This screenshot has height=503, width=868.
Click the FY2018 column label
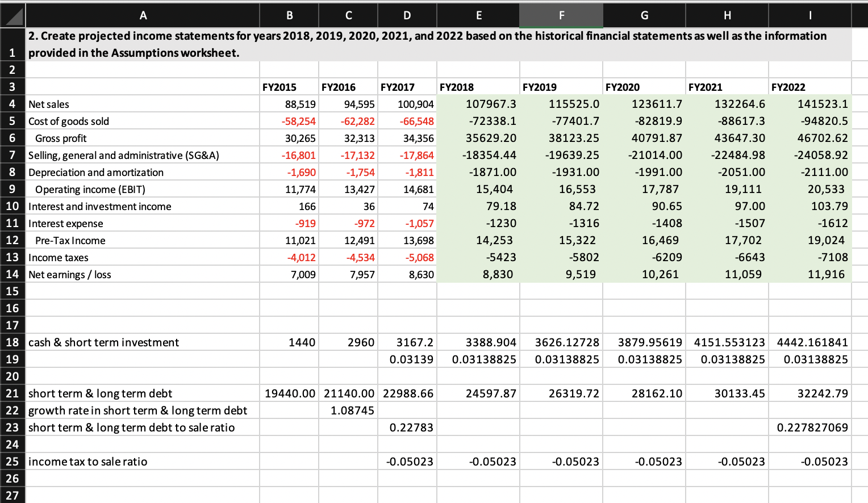coord(457,87)
